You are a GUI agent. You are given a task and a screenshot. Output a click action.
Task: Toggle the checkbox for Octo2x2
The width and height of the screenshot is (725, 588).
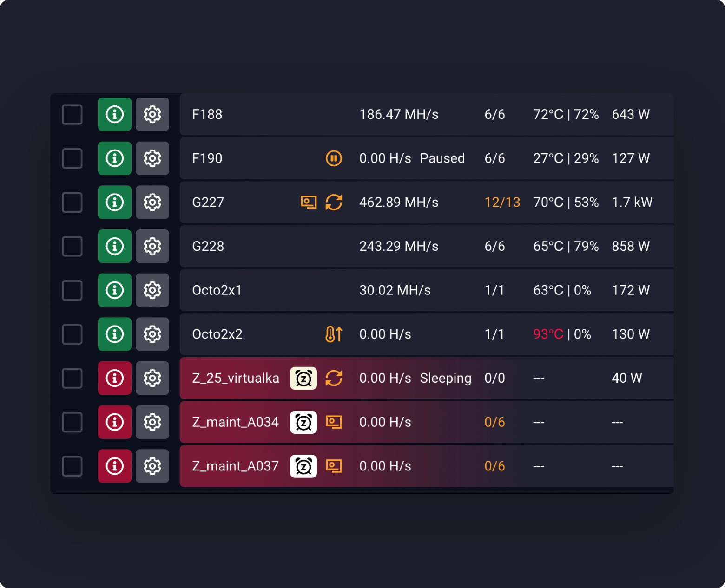[72, 334]
